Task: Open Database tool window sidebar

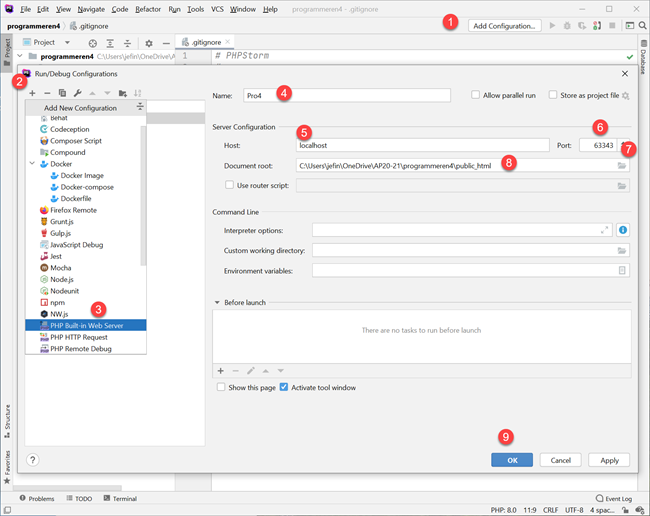Action: pos(643,57)
